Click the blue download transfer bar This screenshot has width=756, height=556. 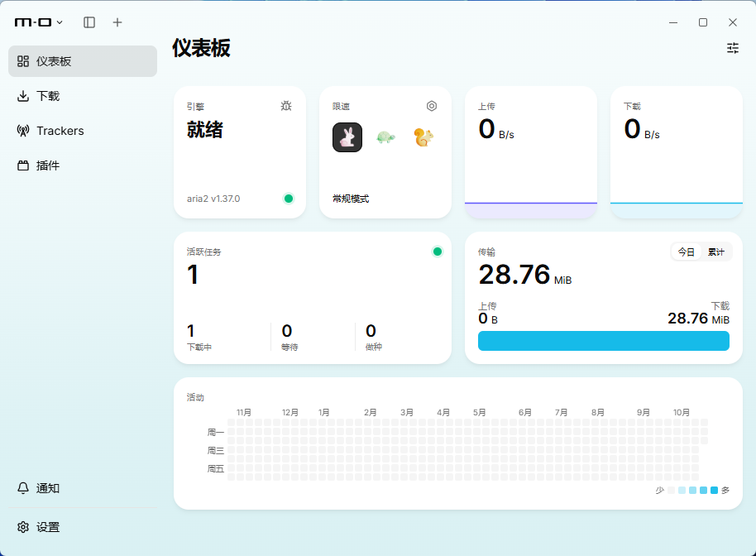[603, 341]
